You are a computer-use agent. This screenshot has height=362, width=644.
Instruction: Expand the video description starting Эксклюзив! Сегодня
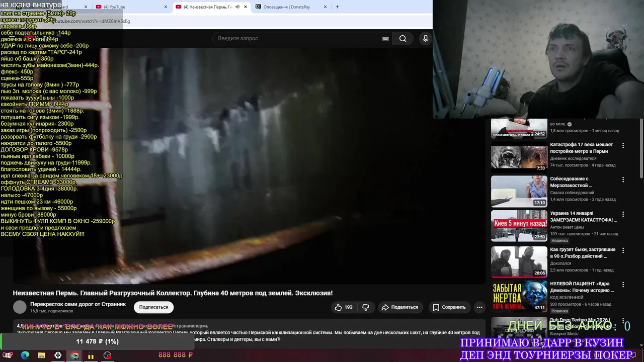point(249,332)
